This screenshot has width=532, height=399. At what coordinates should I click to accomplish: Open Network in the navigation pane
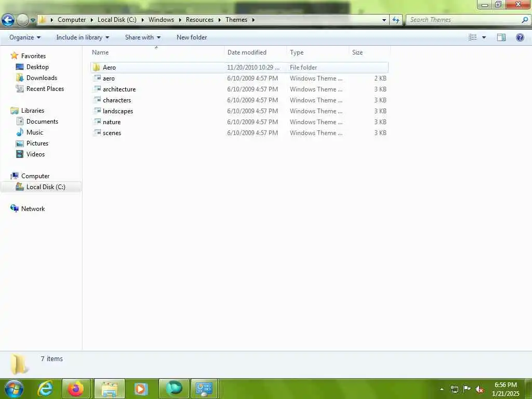tap(33, 209)
